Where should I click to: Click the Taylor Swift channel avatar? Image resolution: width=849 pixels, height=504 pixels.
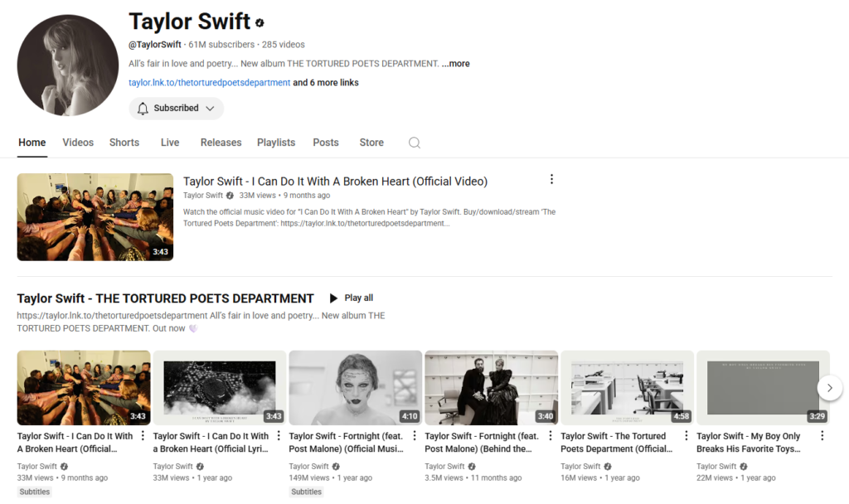point(68,65)
